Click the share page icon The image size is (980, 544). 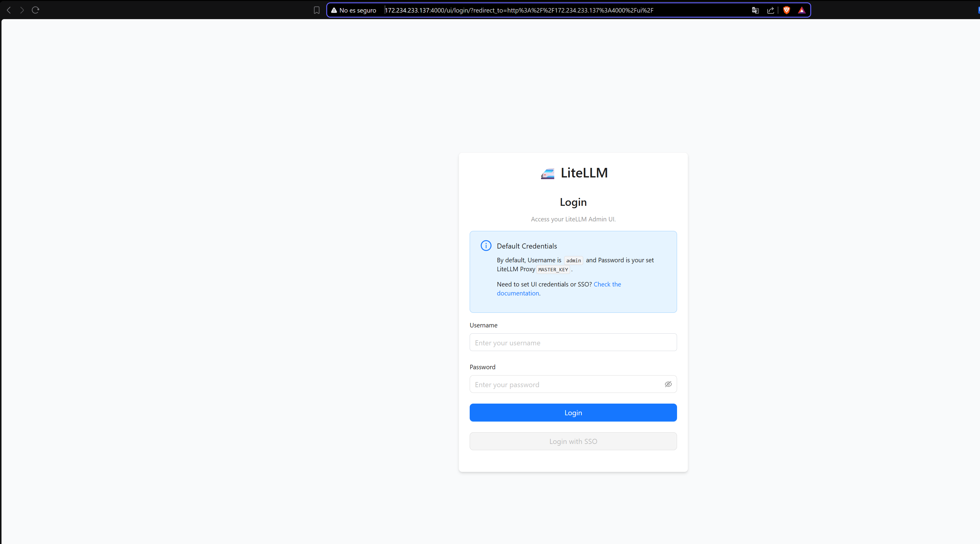pyautogui.click(x=770, y=10)
